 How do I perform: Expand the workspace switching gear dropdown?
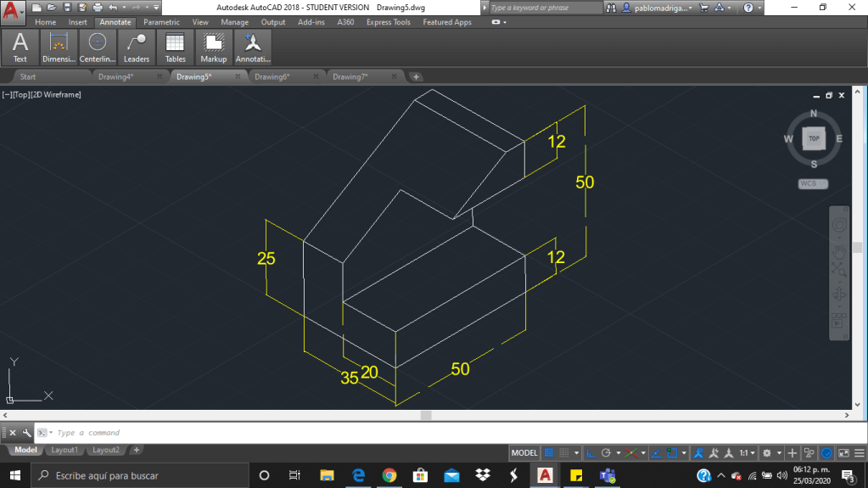pos(770,453)
